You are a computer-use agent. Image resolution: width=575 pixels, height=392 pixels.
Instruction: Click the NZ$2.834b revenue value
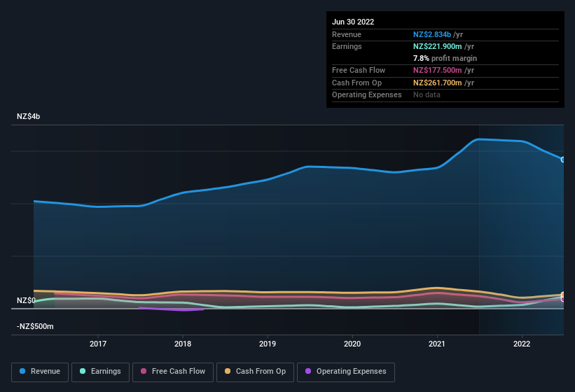coord(432,34)
